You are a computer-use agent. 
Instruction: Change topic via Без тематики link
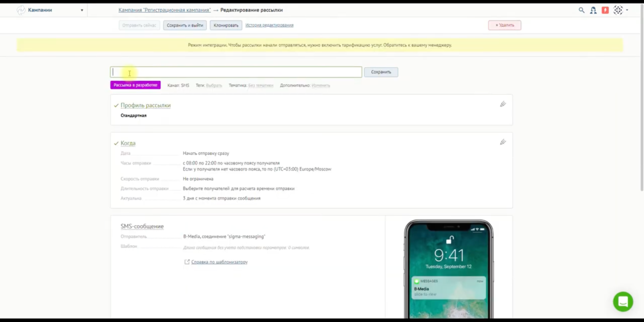(x=261, y=85)
